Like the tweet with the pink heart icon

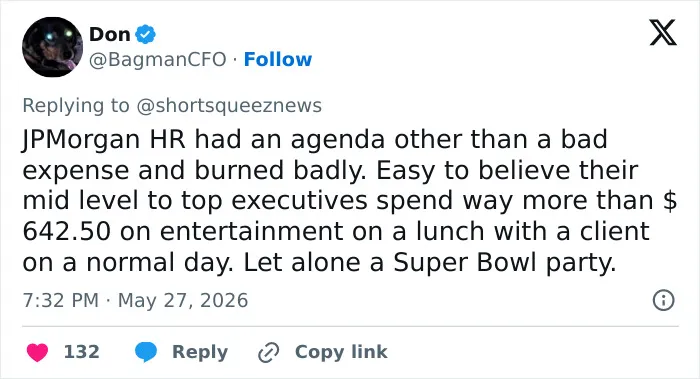pos(38,352)
